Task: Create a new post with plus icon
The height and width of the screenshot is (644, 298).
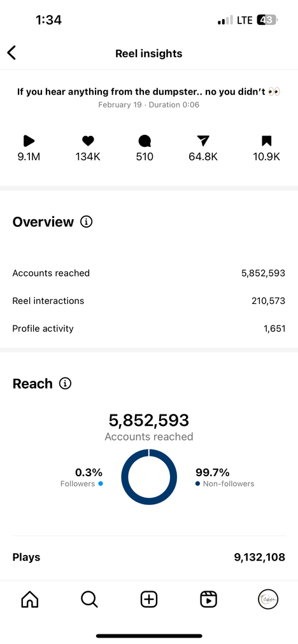Action: (149, 599)
